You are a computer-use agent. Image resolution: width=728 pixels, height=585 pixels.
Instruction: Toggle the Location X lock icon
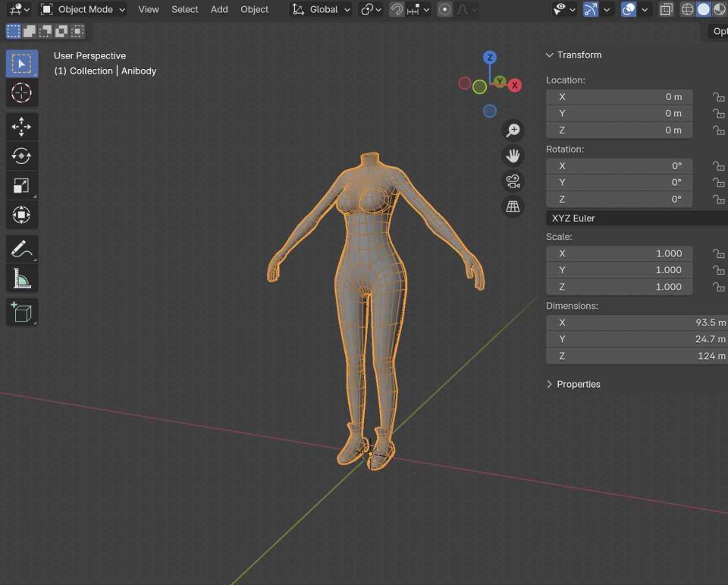(717, 97)
